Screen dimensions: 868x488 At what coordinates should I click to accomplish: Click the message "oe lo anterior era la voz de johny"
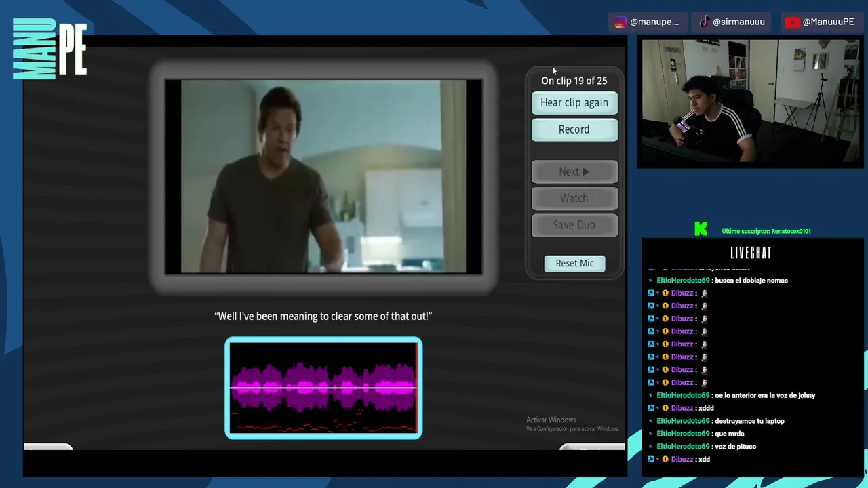[765, 396]
